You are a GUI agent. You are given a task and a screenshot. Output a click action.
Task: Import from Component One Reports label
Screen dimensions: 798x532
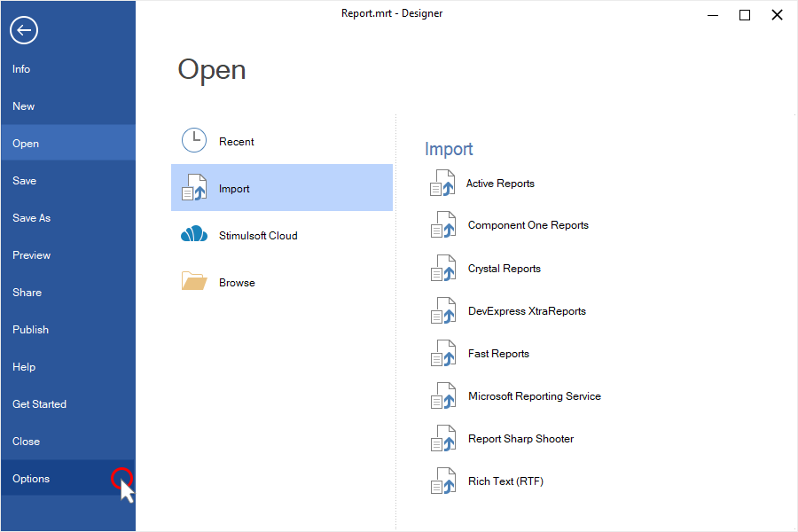click(x=528, y=225)
